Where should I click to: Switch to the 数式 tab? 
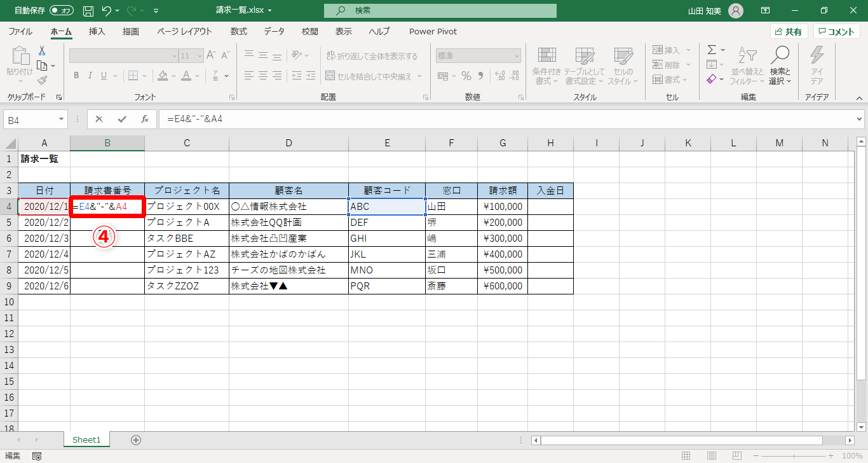tap(239, 31)
